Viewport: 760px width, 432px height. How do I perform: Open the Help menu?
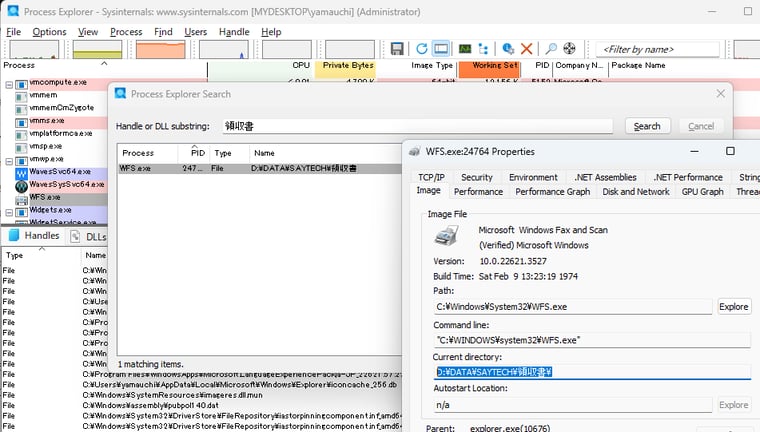(x=271, y=32)
